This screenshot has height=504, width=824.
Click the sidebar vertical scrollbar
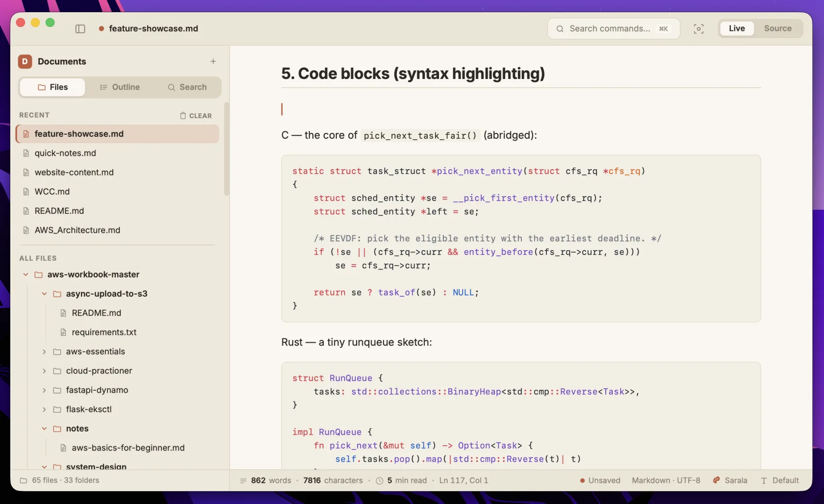pyautogui.click(x=226, y=149)
